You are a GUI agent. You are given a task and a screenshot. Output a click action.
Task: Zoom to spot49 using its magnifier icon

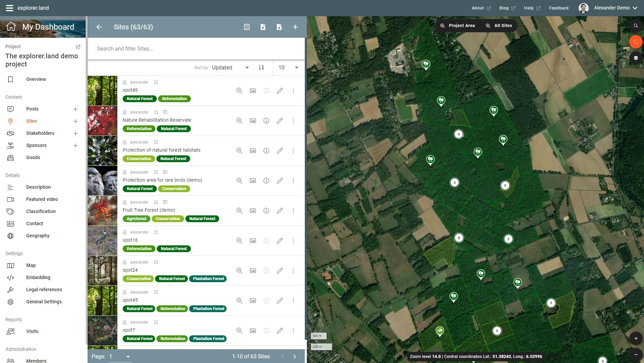tap(239, 90)
